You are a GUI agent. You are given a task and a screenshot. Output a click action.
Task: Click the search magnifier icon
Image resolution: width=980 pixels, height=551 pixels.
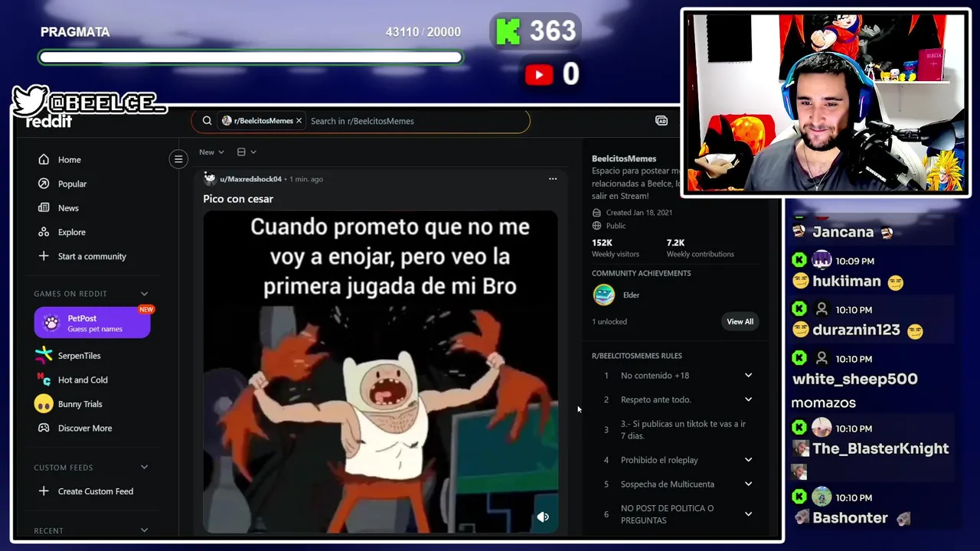coord(207,120)
